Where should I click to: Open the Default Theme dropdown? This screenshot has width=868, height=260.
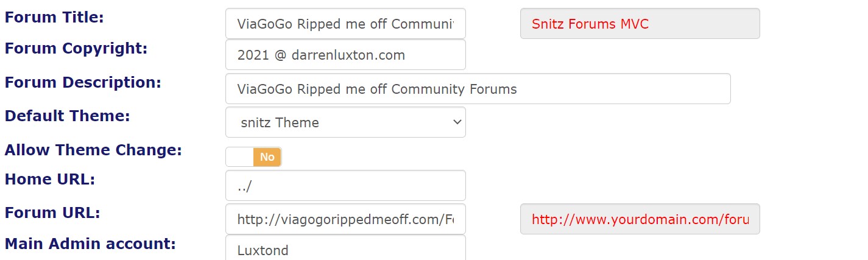[x=345, y=122]
